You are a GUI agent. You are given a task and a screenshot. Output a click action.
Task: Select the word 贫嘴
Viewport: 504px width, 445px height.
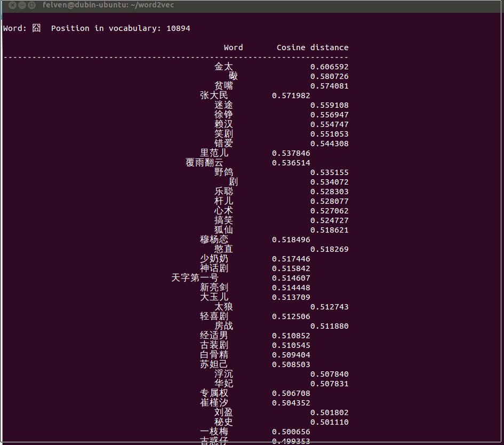click(223, 86)
